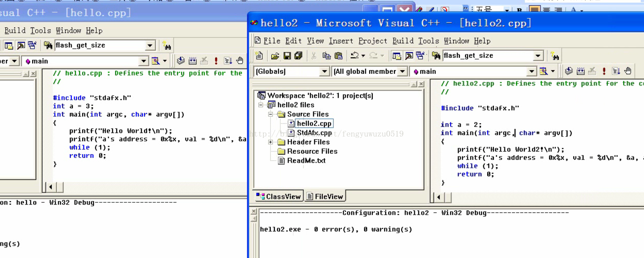Image resolution: width=644 pixels, height=258 pixels.
Task: Select hello2.cpp in the file tree
Action: [x=314, y=124]
